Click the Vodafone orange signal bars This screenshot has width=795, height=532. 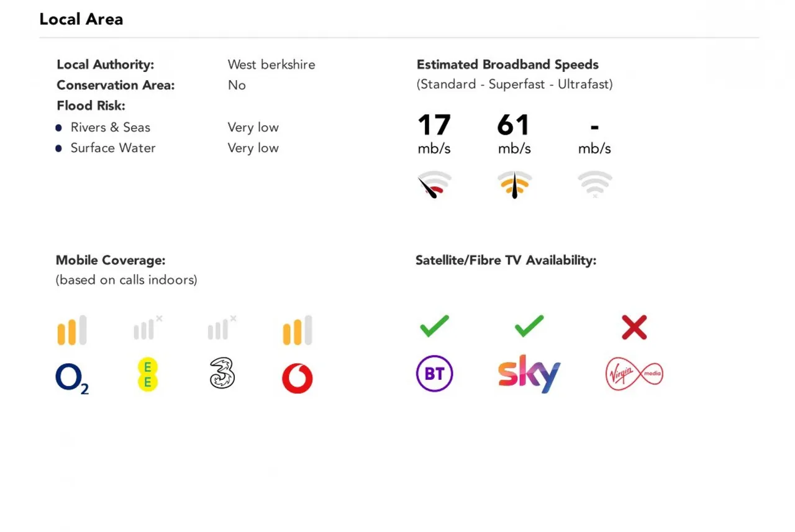298,330
